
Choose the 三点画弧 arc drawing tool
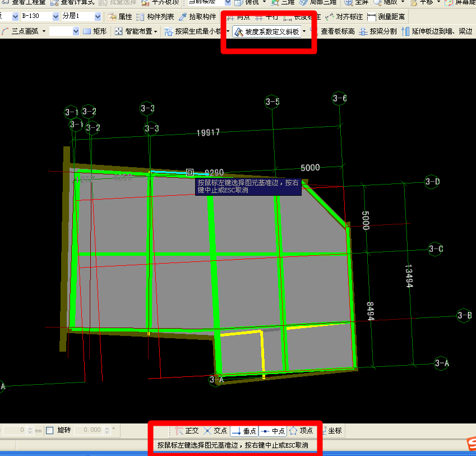tap(20, 31)
